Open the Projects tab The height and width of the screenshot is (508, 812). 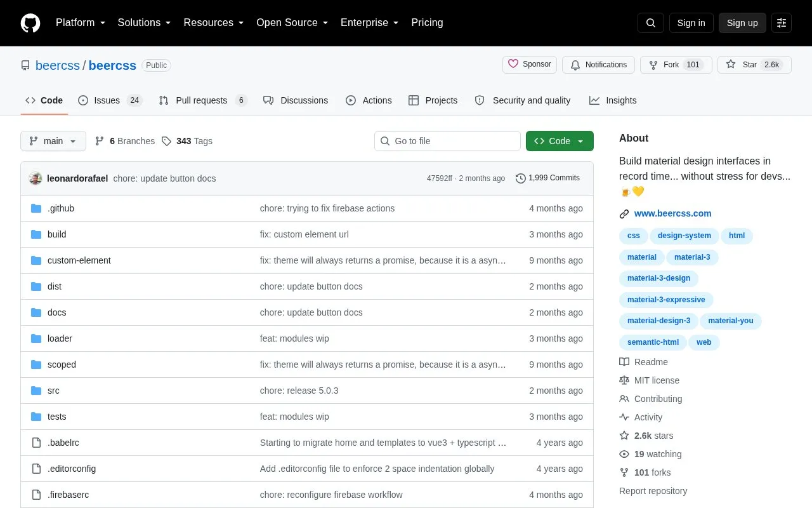click(433, 100)
